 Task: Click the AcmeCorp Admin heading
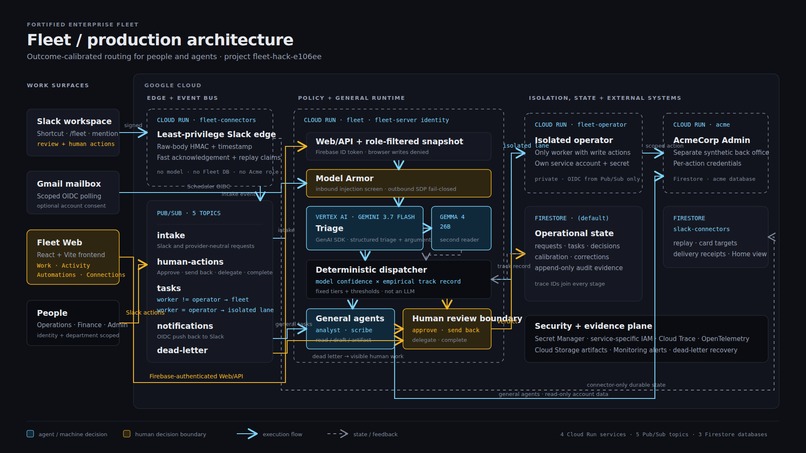711,140
